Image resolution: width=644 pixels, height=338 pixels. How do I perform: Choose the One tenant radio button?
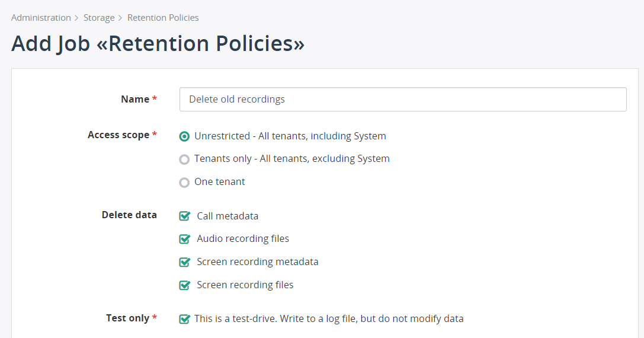(x=184, y=182)
